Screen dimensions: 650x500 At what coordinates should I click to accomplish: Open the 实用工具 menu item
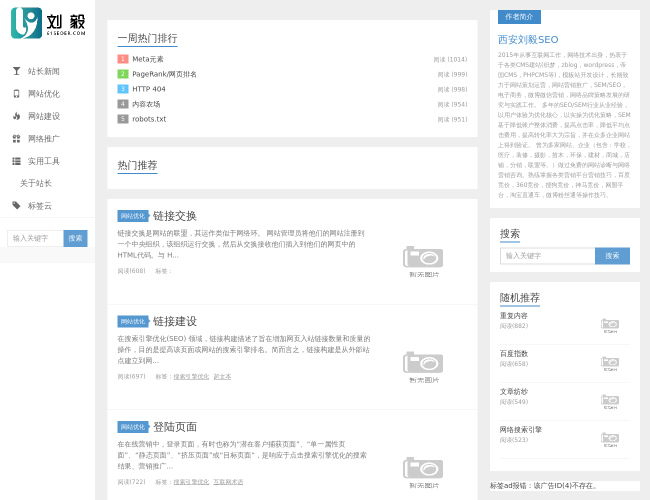click(44, 161)
